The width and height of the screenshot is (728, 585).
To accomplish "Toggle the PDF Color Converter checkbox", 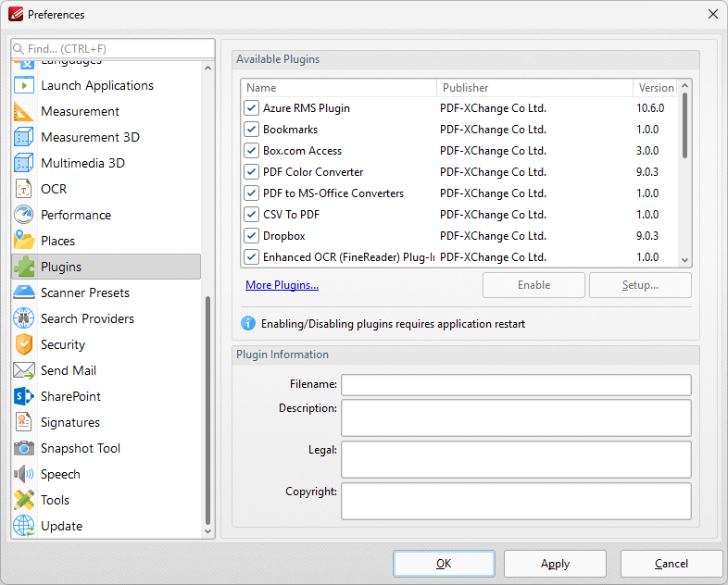I will 251,172.
